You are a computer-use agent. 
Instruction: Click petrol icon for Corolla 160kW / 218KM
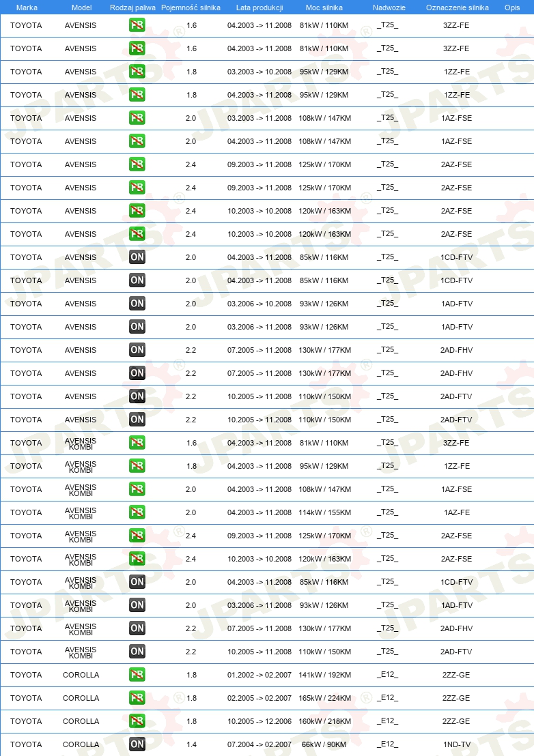coord(137,721)
